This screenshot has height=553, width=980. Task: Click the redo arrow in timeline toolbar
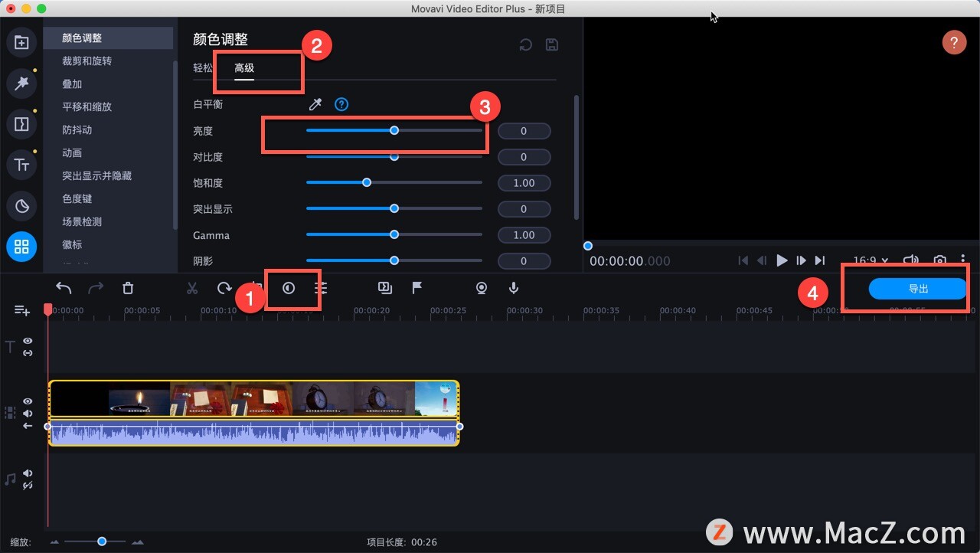96,288
